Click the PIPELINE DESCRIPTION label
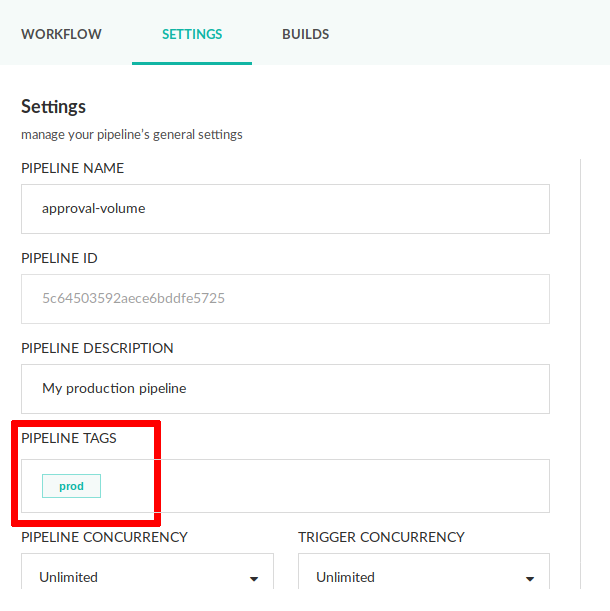610x611 pixels. (97, 348)
